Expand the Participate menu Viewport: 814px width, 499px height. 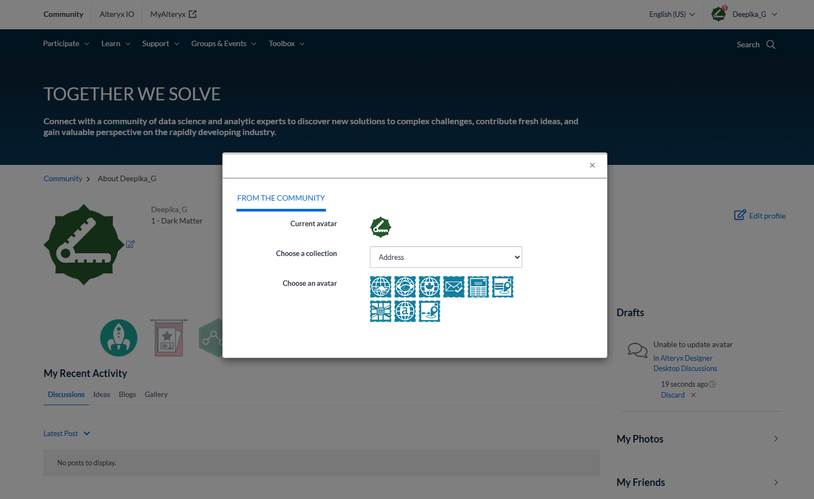point(66,44)
